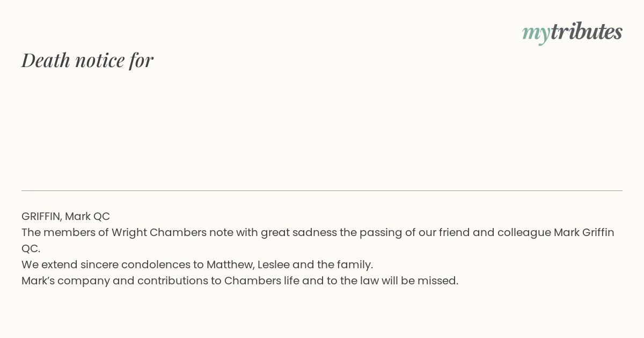The height and width of the screenshot is (338, 644).
Task: Click the horizontal divider line
Action: (x=322, y=190)
